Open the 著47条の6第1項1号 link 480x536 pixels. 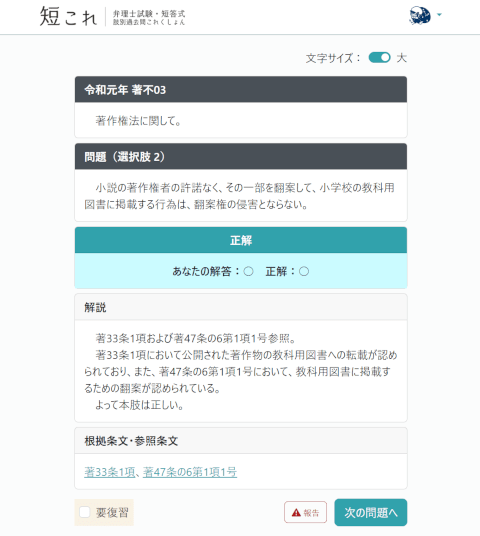click(190, 472)
